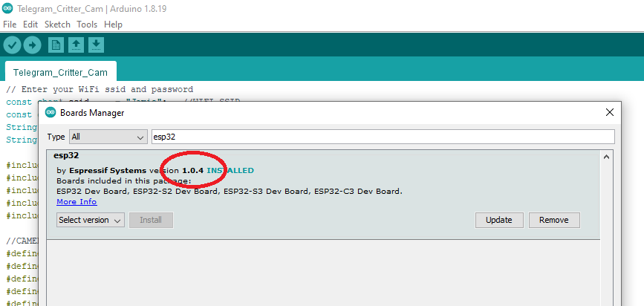This screenshot has width=644, height=306.
Task: Open the Edit menu
Action: tap(30, 25)
